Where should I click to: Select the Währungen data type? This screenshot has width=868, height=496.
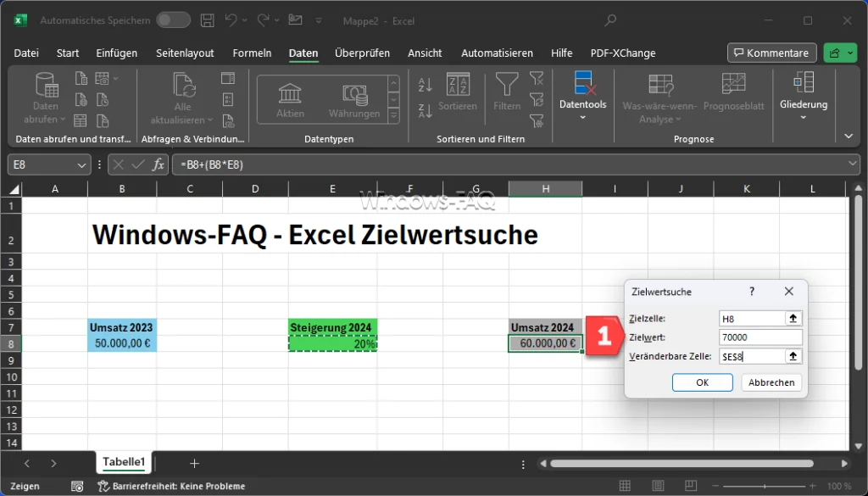354,100
